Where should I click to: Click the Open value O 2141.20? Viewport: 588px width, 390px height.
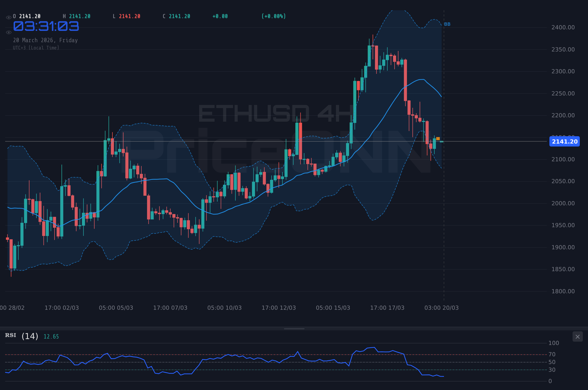point(26,16)
